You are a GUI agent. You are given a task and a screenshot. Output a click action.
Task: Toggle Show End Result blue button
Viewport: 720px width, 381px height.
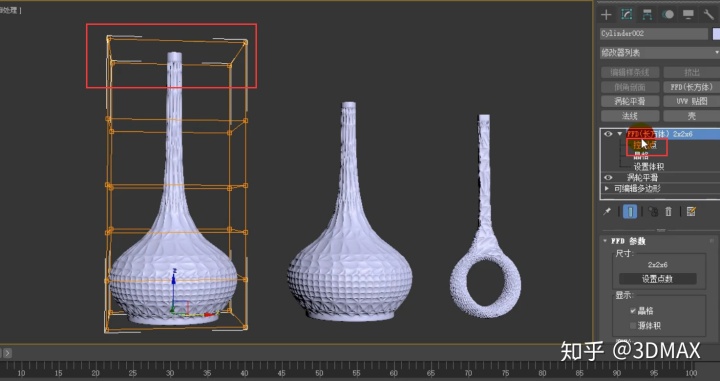(x=630, y=212)
